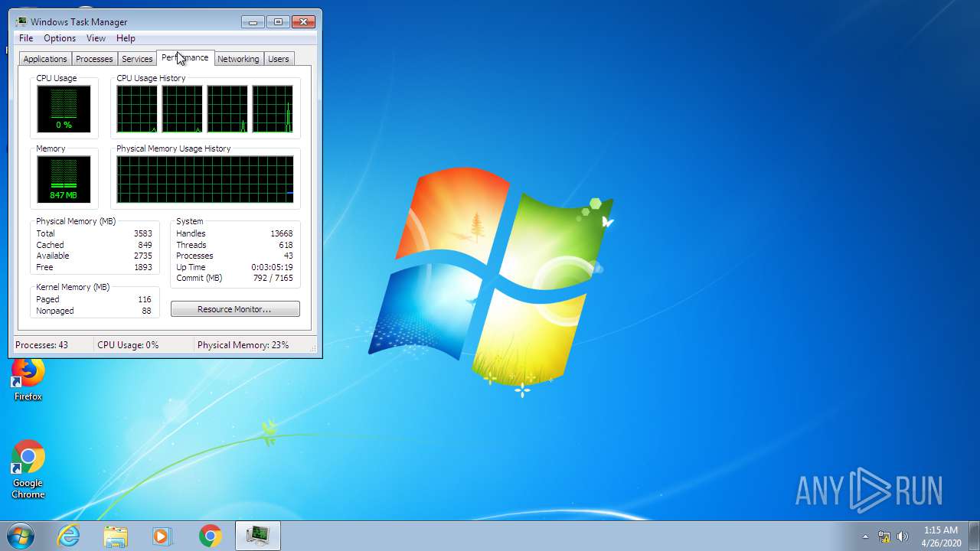Click the Show desktop strip

pos(974,536)
